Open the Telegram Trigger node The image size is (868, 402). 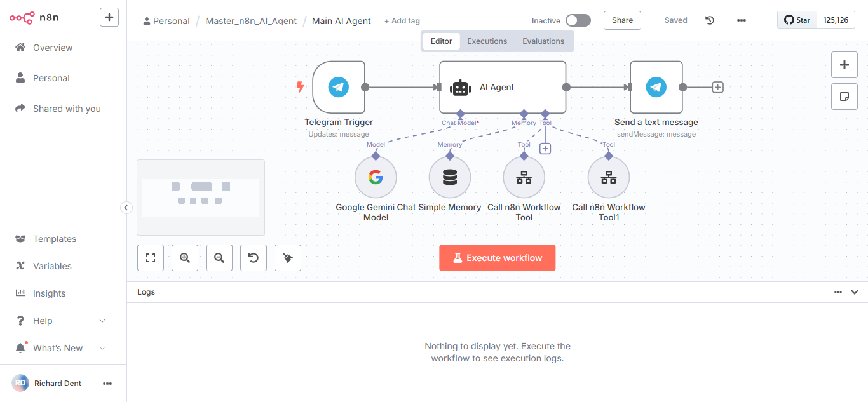click(x=339, y=87)
